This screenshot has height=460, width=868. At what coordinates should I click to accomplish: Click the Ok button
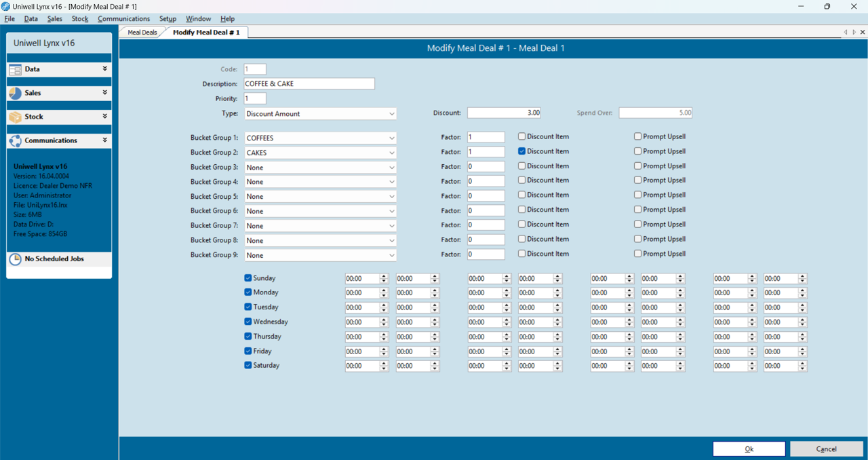pos(749,449)
